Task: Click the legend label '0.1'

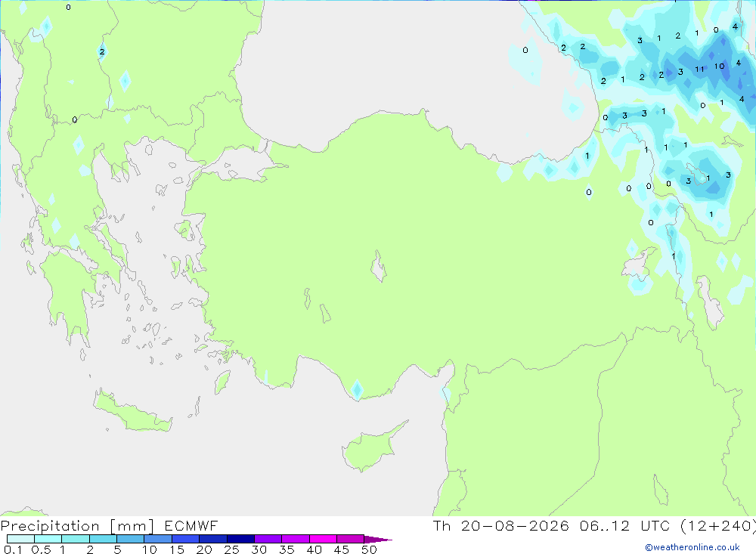Action: point(13,549)
